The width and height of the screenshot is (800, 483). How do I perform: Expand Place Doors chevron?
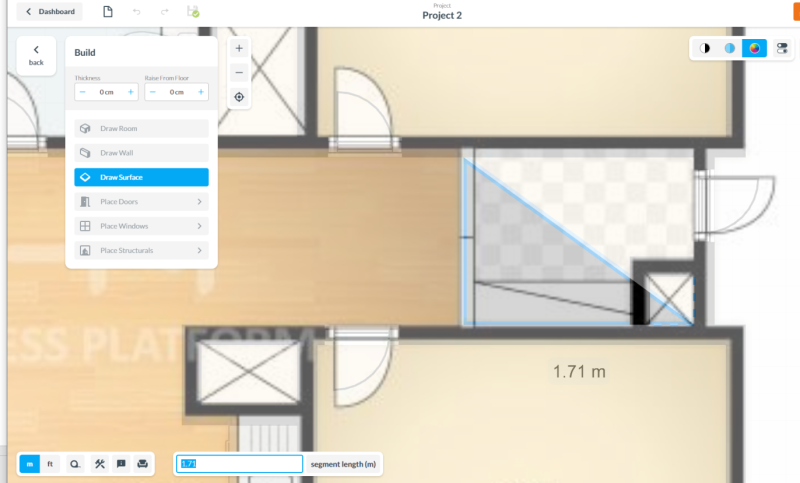pos(199,201)
